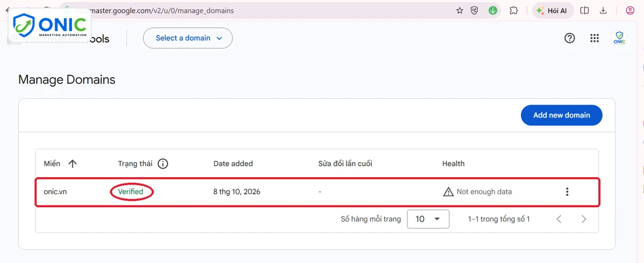
Task: Click the Not enough data warning icon
Action: (x=448, y=192)
